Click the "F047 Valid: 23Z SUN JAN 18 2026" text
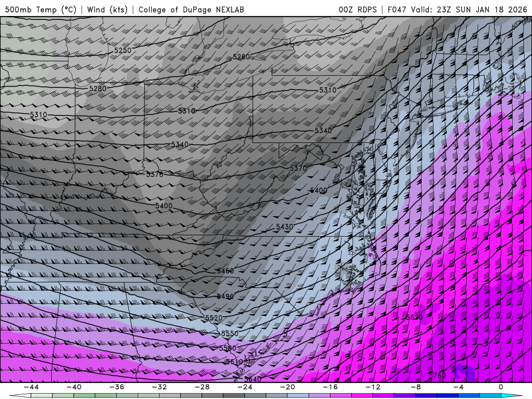Screen dimensions: 532x399 coord(458,9)
